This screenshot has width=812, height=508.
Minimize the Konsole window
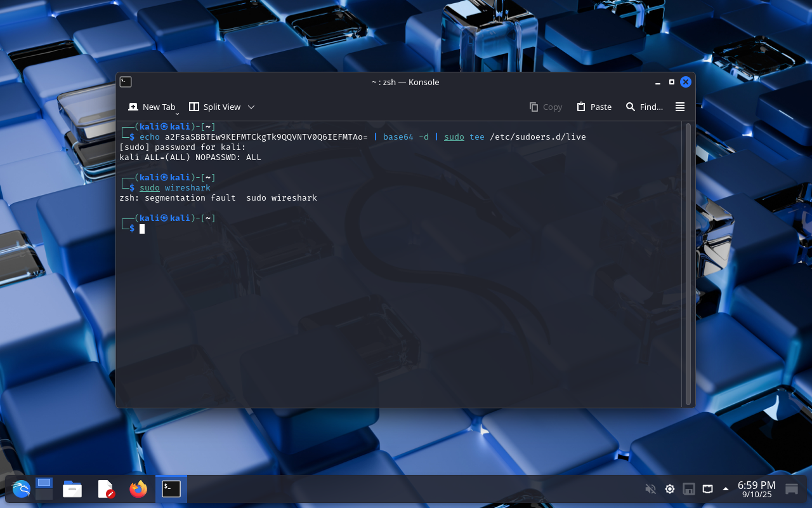click(x=658, y=82)
